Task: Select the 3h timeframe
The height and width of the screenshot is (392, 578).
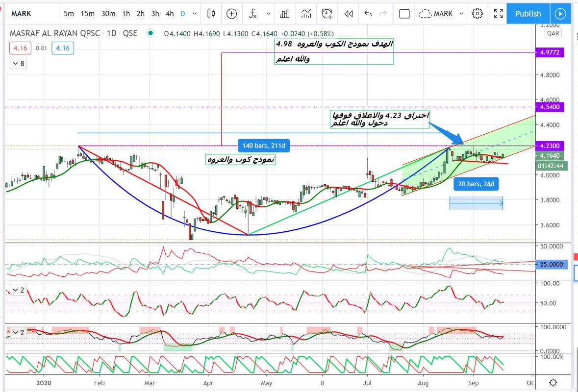Action: 155,14
